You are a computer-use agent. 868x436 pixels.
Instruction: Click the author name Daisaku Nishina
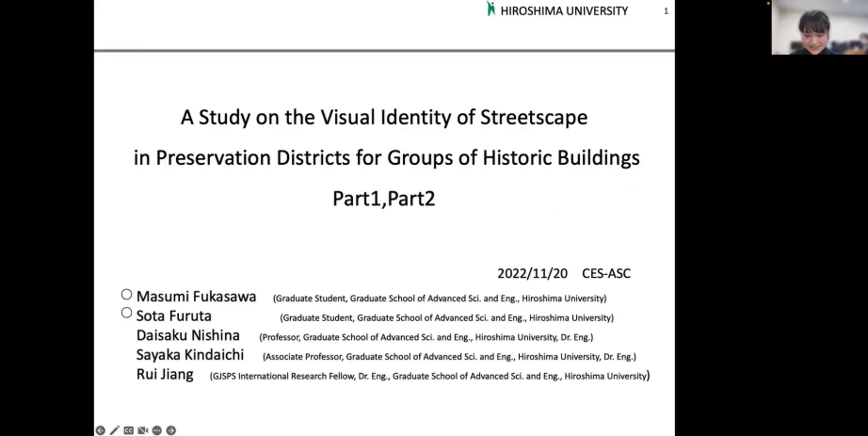click(x=188, y=335)
